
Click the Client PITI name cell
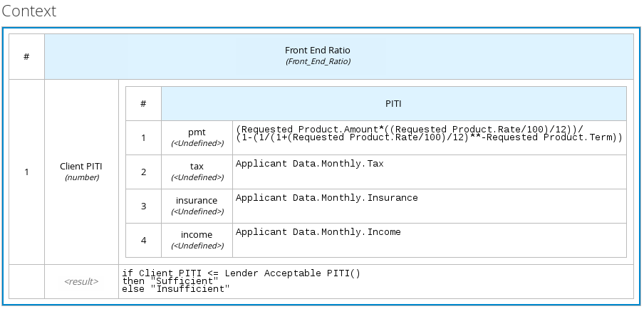tap(81, 172)
